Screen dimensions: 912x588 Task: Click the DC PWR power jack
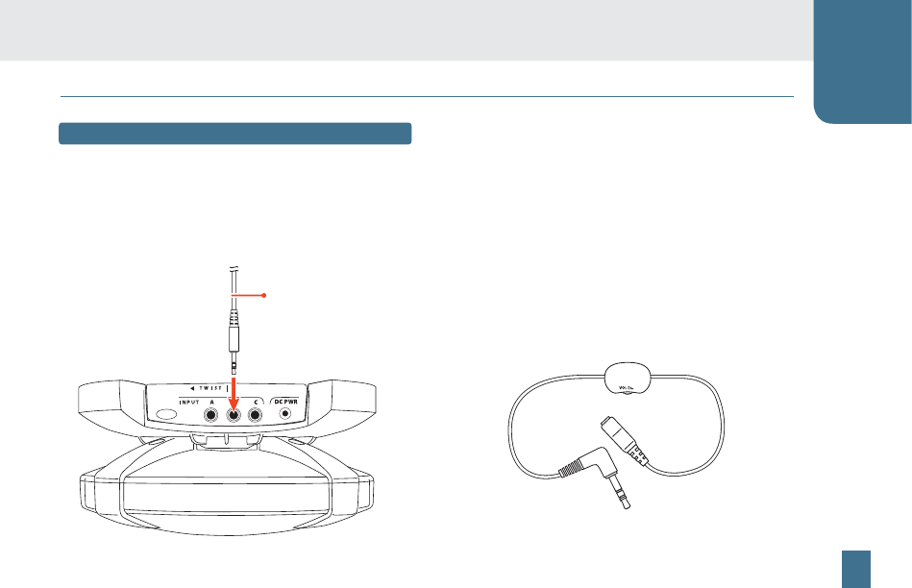point(285,414)
